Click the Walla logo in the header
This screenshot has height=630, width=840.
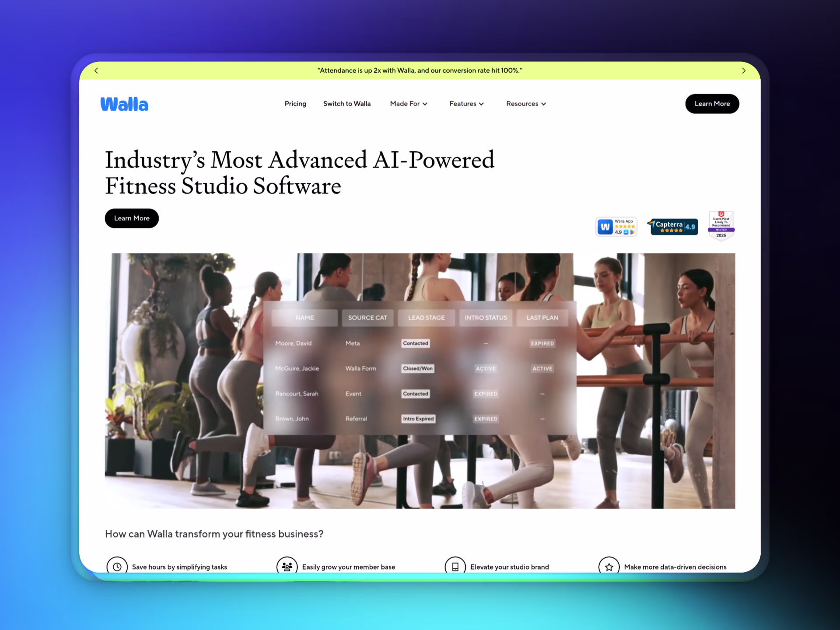click(x=124, y=104)
